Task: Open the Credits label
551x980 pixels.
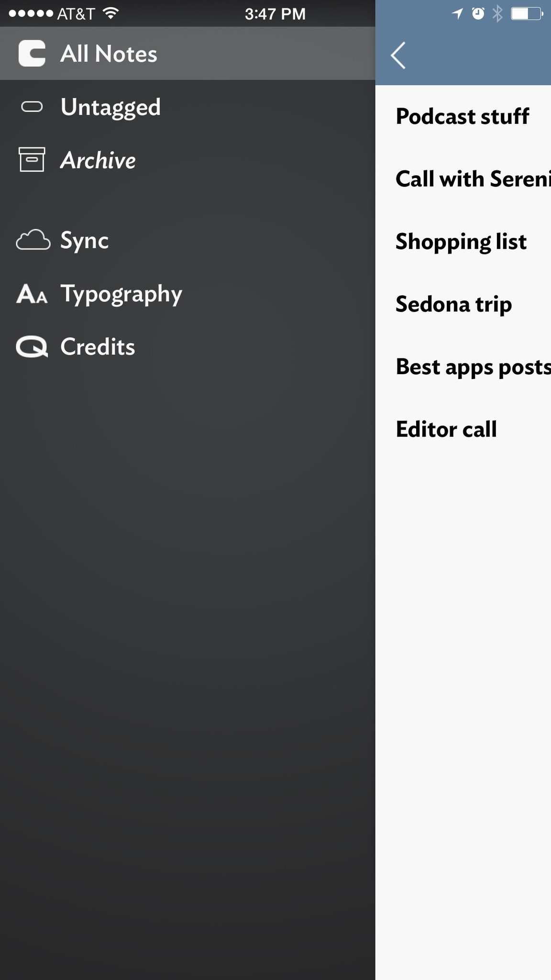Action: (98, 347)
